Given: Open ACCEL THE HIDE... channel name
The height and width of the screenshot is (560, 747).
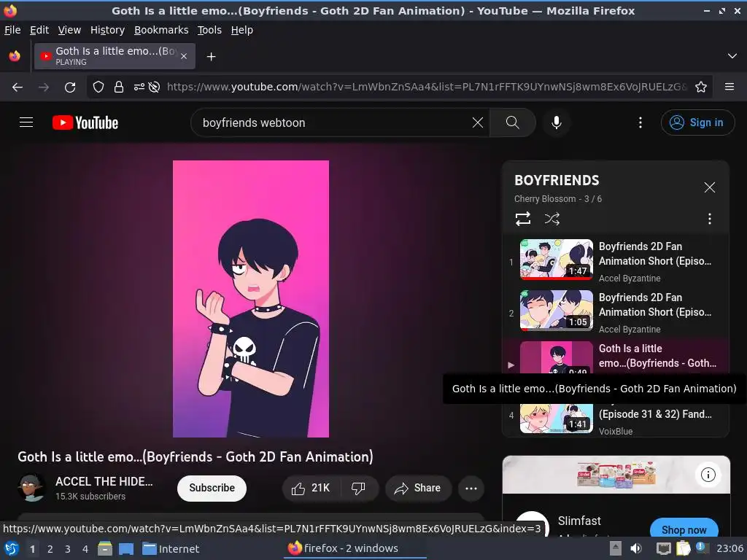Looking at the screenshot, I should coord(104,481).
